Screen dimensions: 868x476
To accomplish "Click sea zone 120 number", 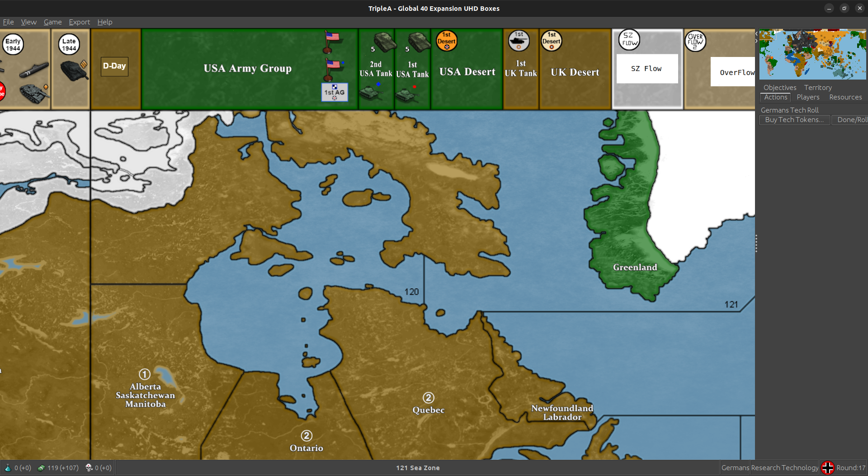I will point(411,292).
